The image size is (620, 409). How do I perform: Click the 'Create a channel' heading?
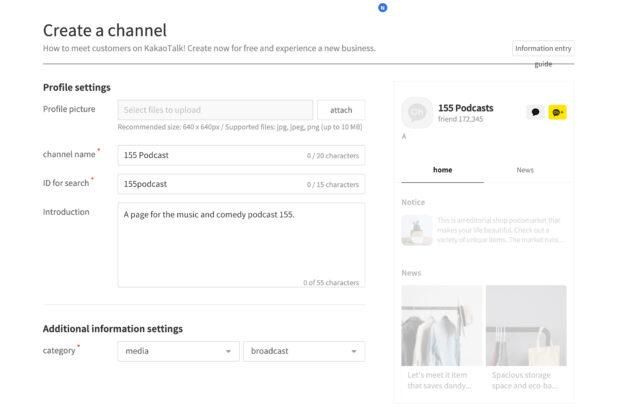[105, 30]
